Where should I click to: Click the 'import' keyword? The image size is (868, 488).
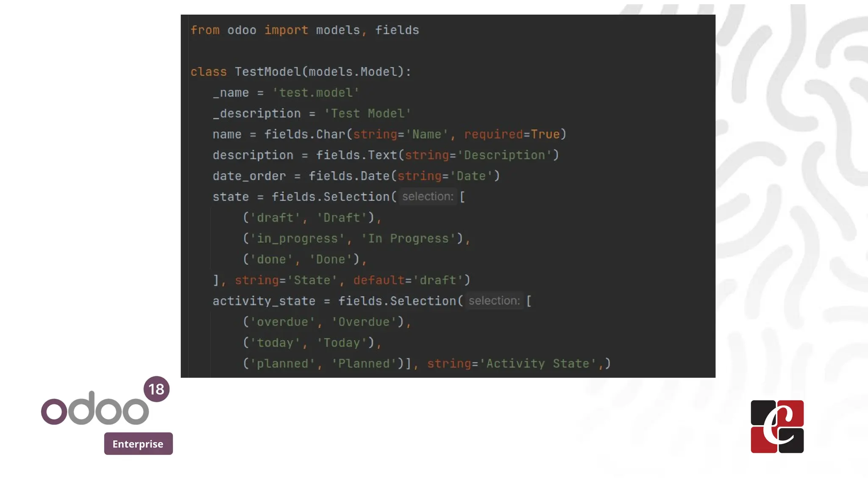pyautogui.click(x=286, y=30)
